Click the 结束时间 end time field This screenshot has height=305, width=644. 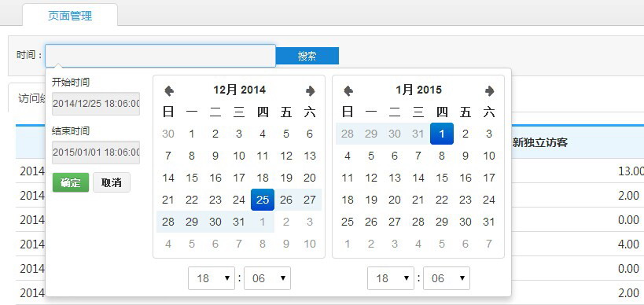point(96,152)
